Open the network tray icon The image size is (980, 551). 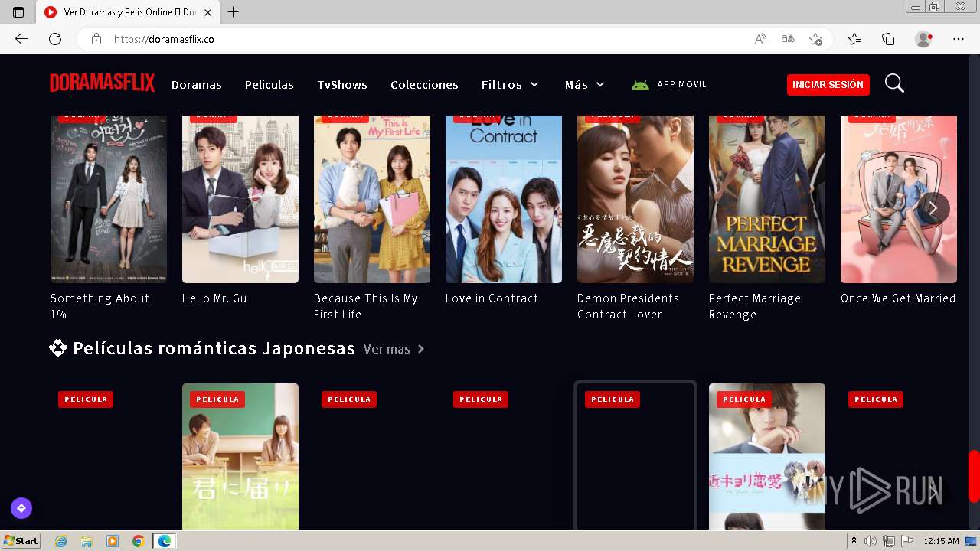[x=889, y=541]
